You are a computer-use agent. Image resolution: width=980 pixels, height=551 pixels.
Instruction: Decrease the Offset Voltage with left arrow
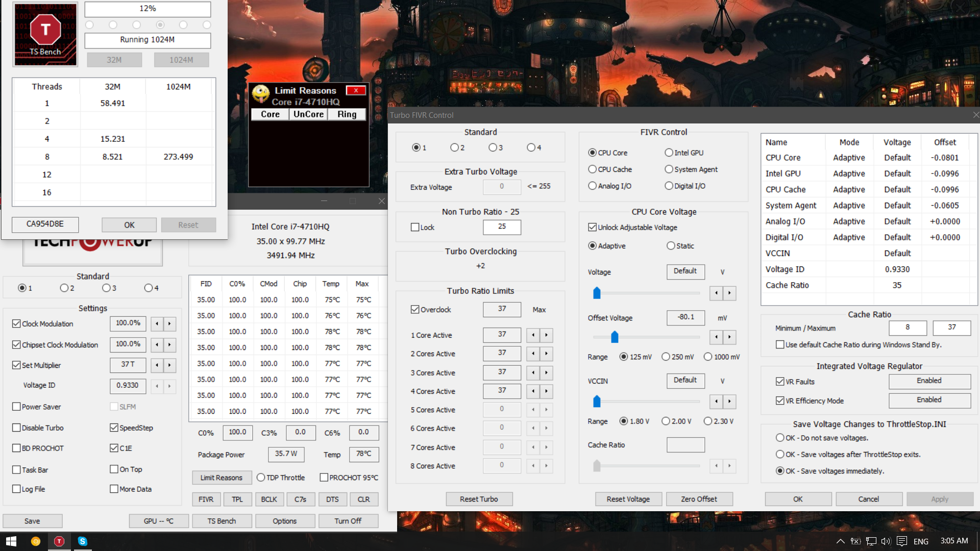(716, 337)
